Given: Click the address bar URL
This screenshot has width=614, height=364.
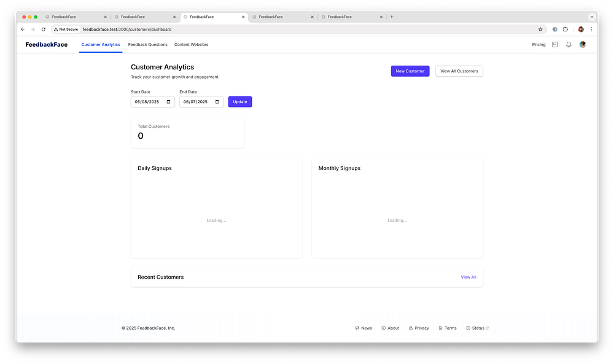Looking at the screenshot, I should coord(127,29).
